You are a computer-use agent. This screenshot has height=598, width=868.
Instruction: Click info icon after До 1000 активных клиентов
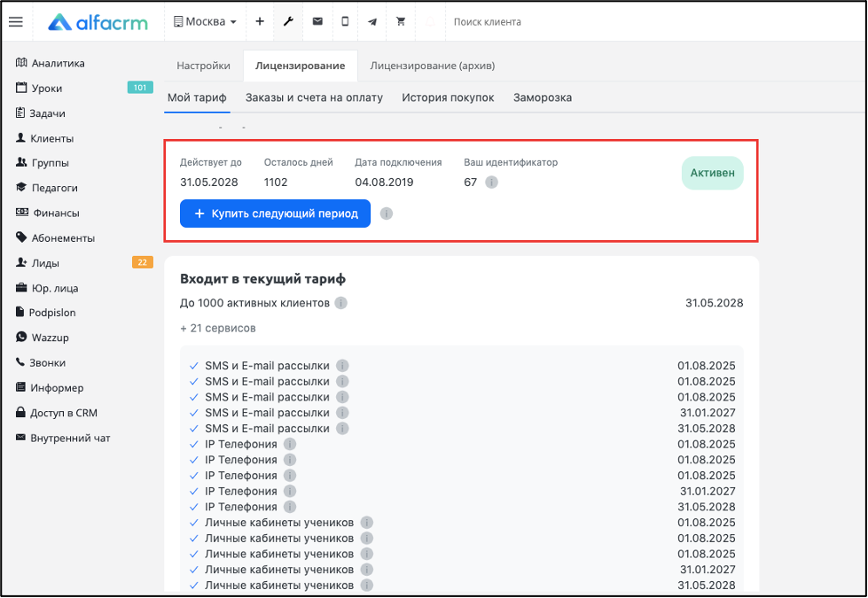tap(341, 303)
